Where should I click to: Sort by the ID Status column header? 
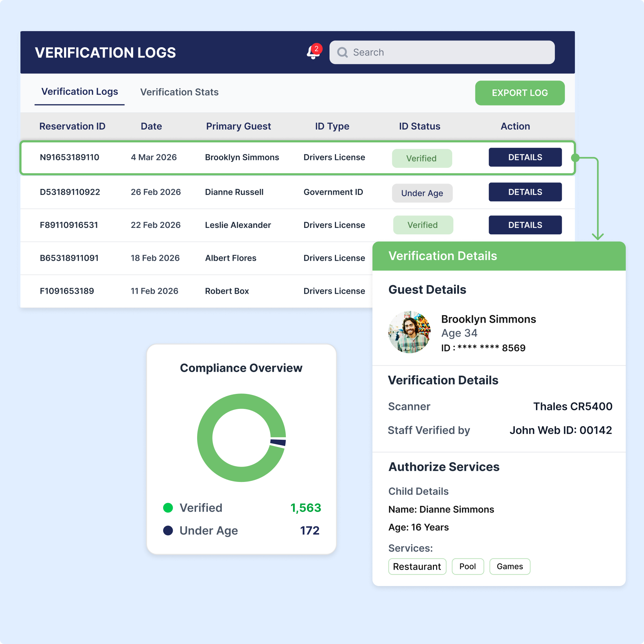419,126
